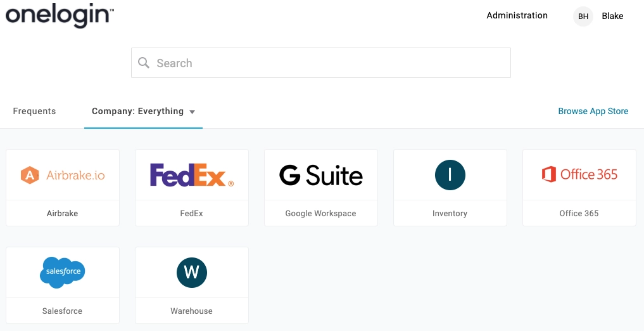Open the Airbrake.io app logo

(x=63, y=175)
